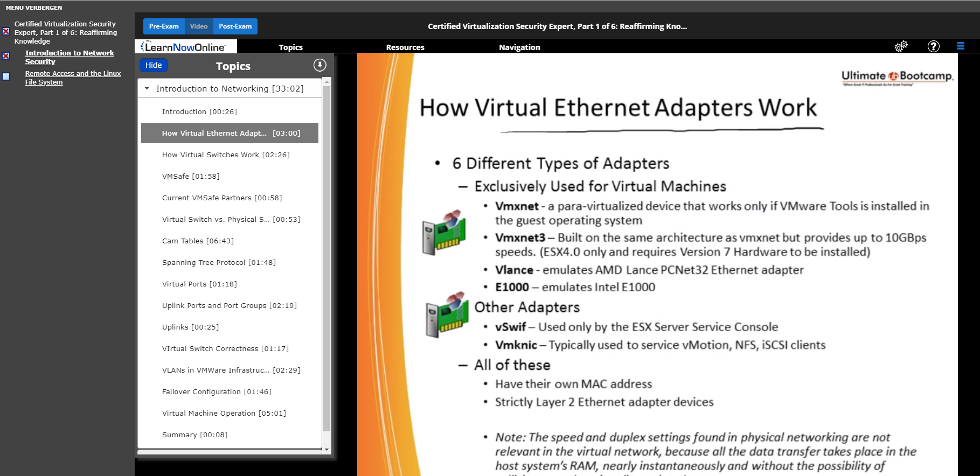Select topic Cam Tables [06:43]
The height and width of the screenshot is (476, 980).
click(x=230, y=241)
